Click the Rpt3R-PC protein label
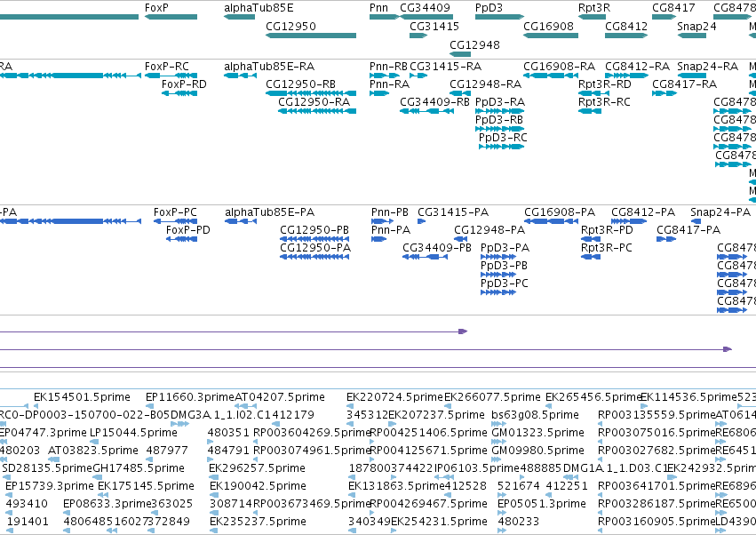 click(x=606, y=248)
